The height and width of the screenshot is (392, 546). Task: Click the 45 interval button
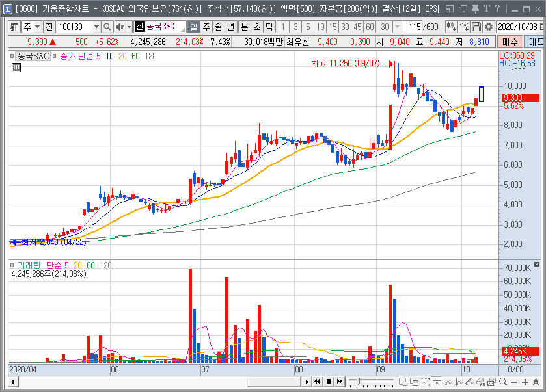click(358, 27)
